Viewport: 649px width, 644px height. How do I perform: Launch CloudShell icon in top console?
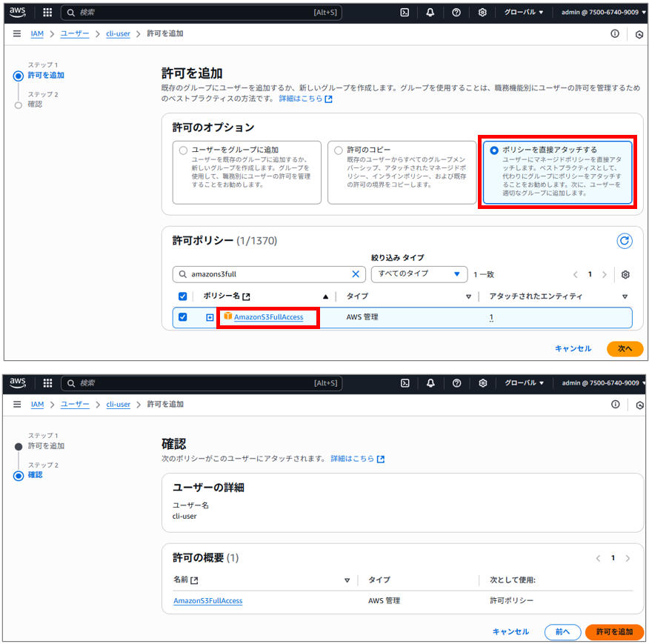coord(405,13)
